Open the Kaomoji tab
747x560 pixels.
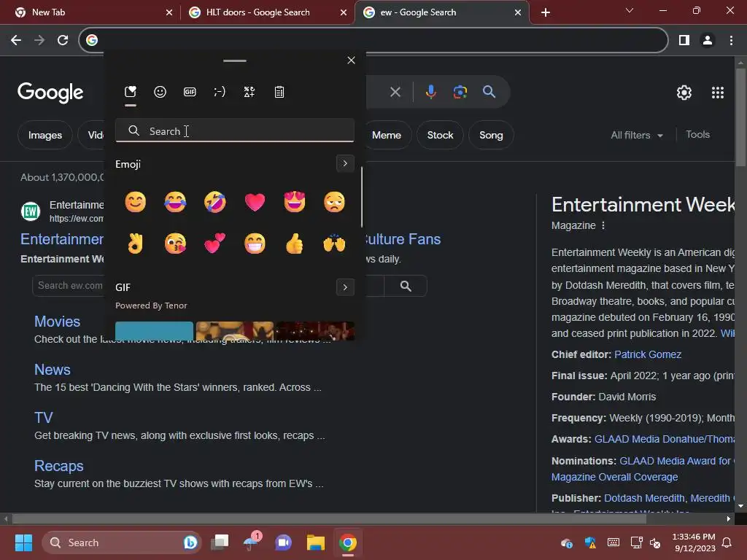[x=220, y=91]
